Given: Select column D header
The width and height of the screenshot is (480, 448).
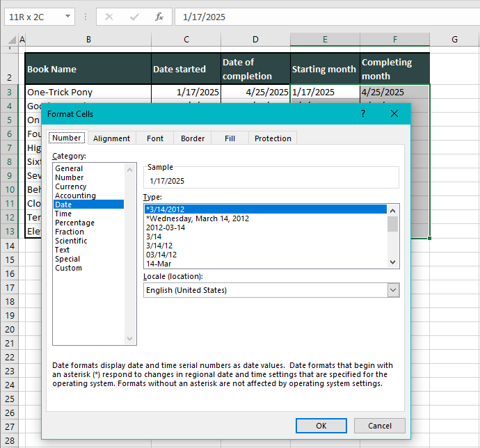Looking at the screenshot, I should [x=255, y=40].
